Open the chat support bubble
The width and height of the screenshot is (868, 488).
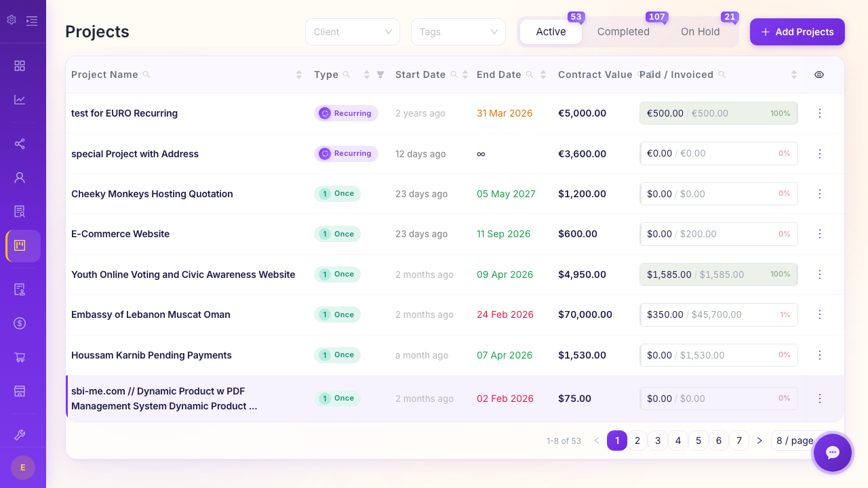[832, 453]
